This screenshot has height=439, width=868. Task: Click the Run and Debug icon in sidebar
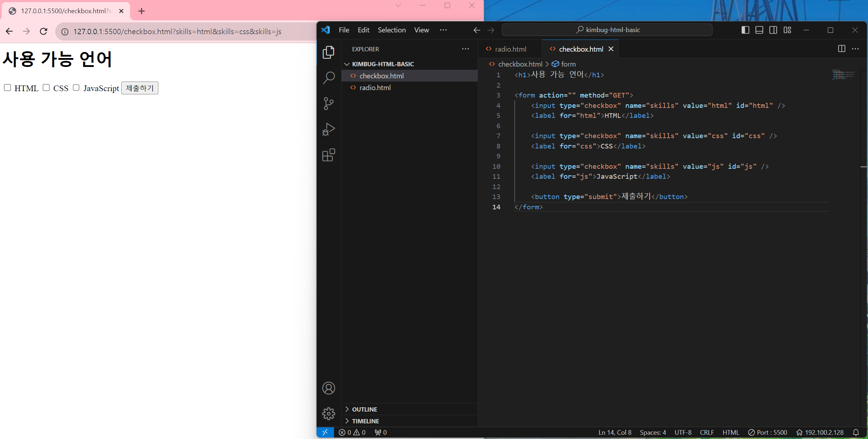click(x=329, y=129)
